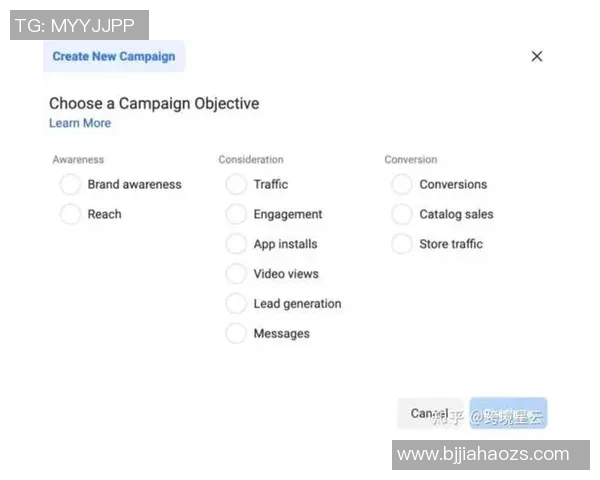Viewport: 600px width, 480px height.
Task: Open the Learn More link
Action: 80,123
